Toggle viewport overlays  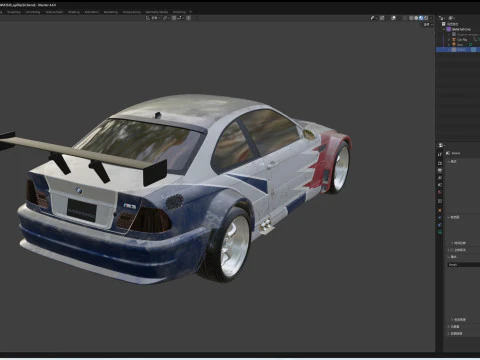point(393,18)
